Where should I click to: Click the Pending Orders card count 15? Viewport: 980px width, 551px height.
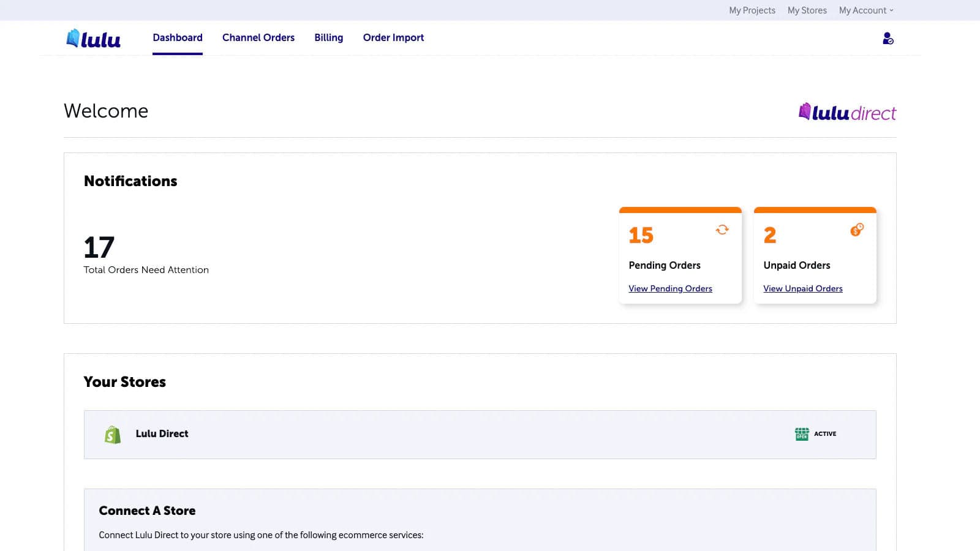point(641,236)
